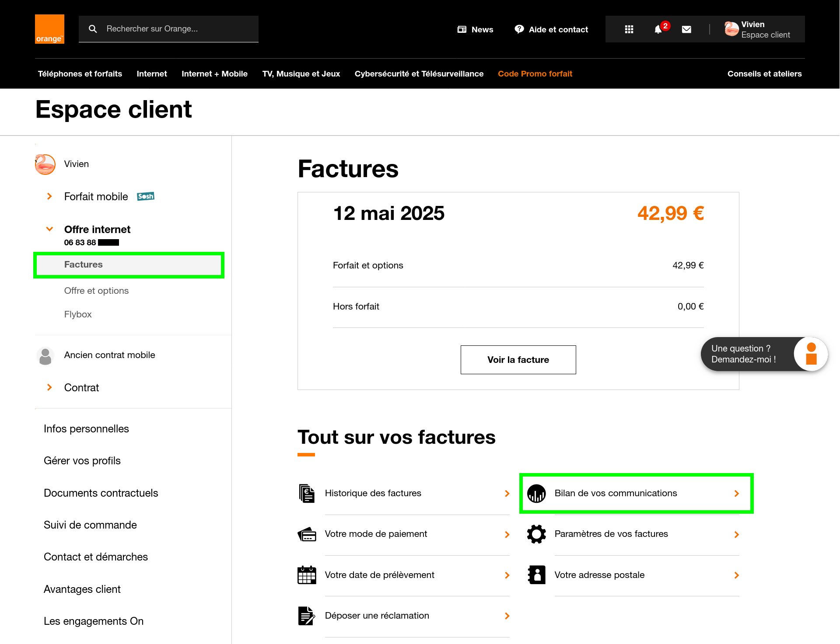This screenshot has width=840, height=644.
Task: Open Gérer vos profils
Action: click(x=82, y=461)
